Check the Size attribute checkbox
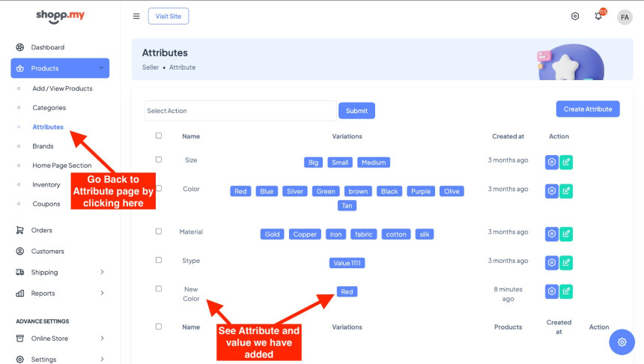The height and width of the screenshot is (364, 644). click(159, 160)
